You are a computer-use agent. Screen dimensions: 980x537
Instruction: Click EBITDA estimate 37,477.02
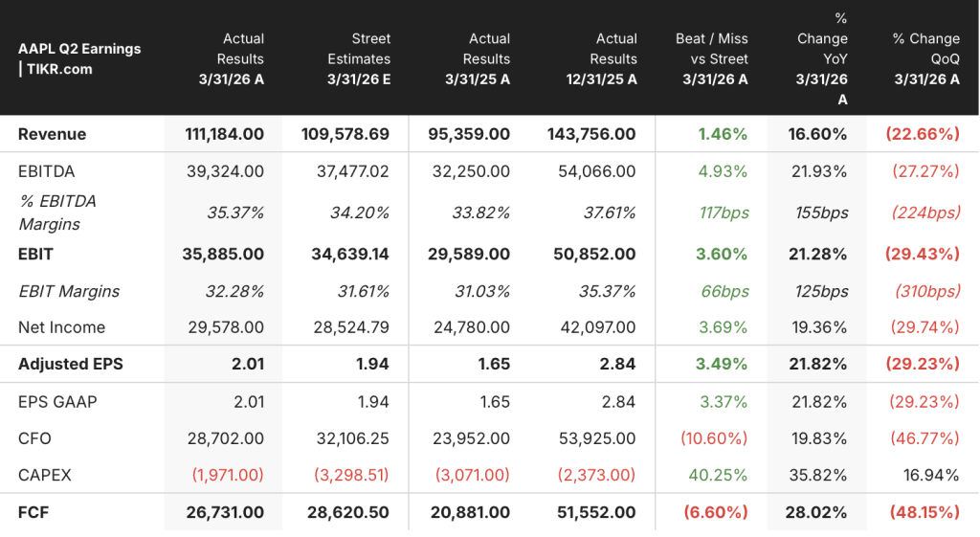(x=352, y=172)
